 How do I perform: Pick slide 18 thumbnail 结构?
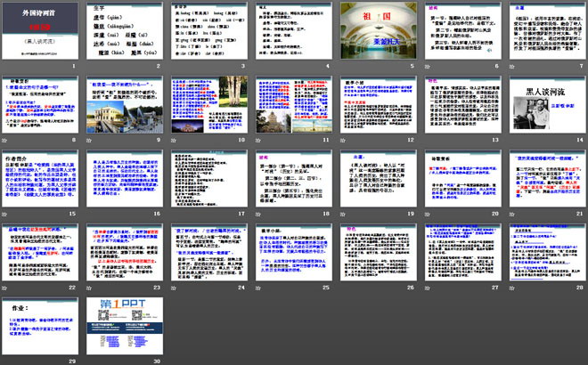(x=294, y=178)
